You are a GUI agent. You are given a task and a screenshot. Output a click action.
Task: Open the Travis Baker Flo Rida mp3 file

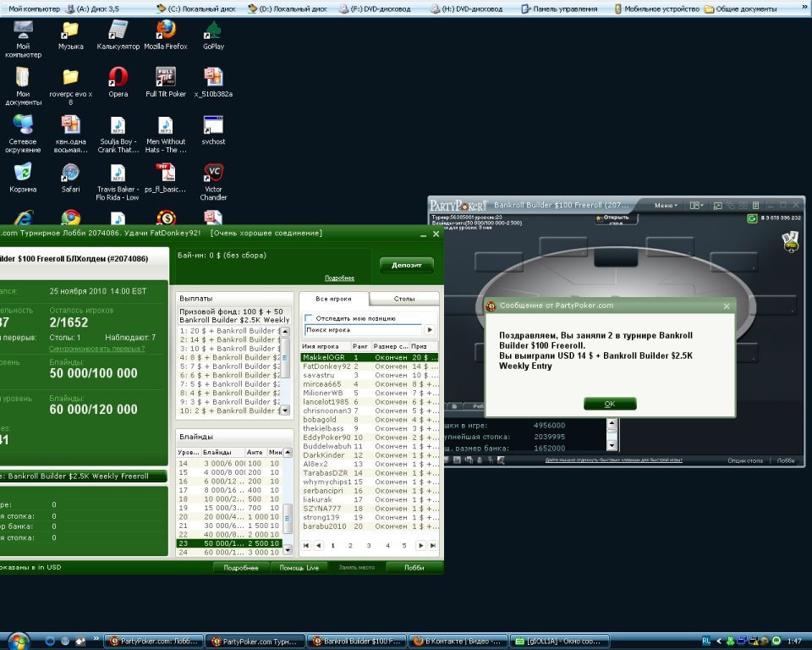point(118,181)
